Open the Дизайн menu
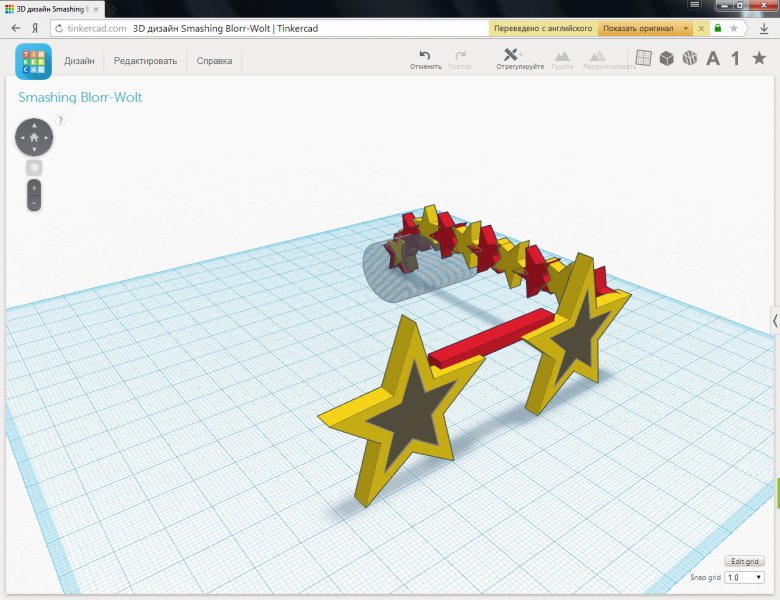Screen dimensions: 780x600 (79, 61)
